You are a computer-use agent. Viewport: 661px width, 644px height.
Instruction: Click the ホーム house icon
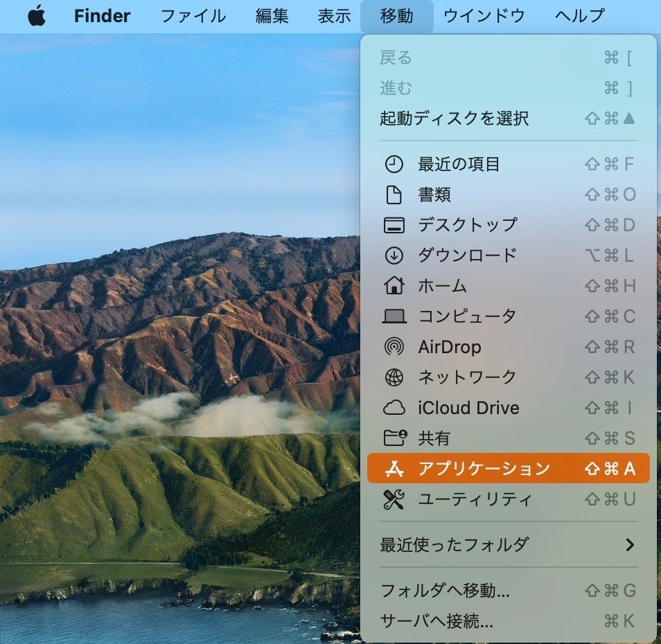[394, 285]
